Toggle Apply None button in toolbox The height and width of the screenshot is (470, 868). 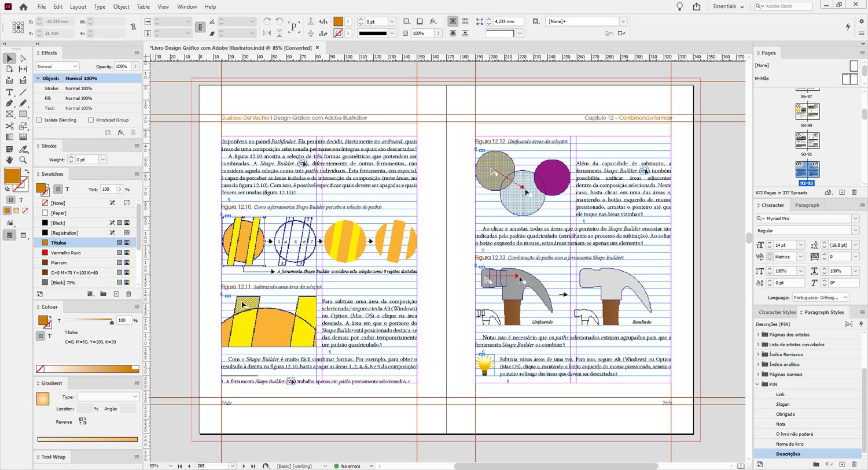tap(25, 211)
